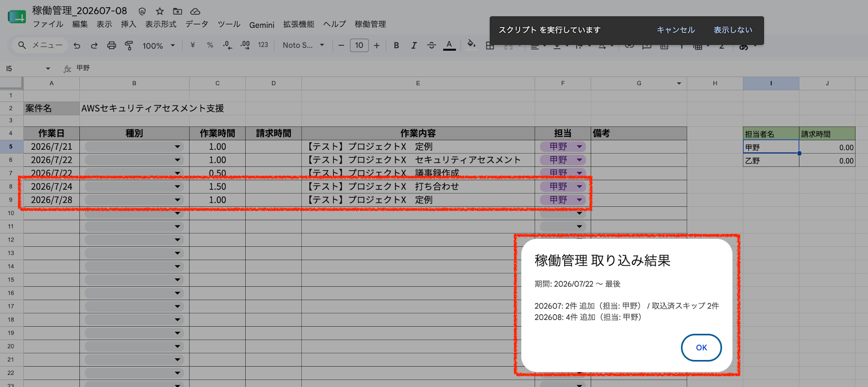Open the name box dropdown next to I5
The width and height of the screenshot is (868, 387).
coord(48,69)
